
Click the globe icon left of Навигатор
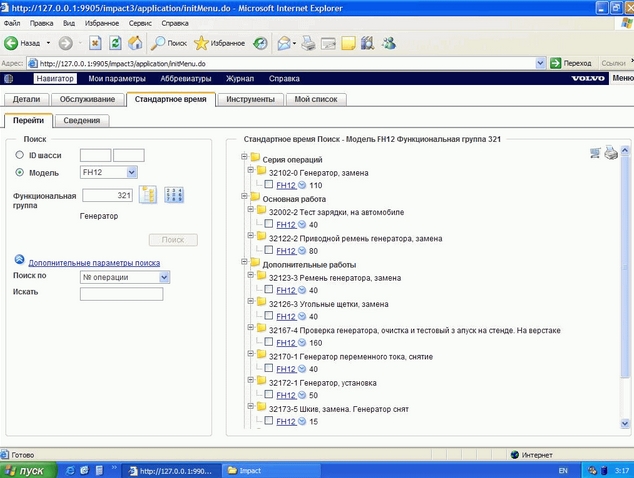pos(8,78)
